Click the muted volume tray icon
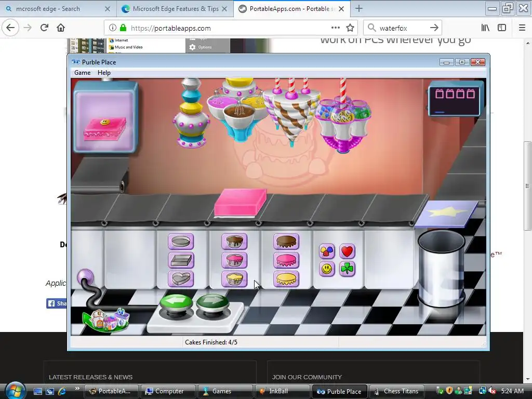The image size is (532, 399). click(493, 391)
